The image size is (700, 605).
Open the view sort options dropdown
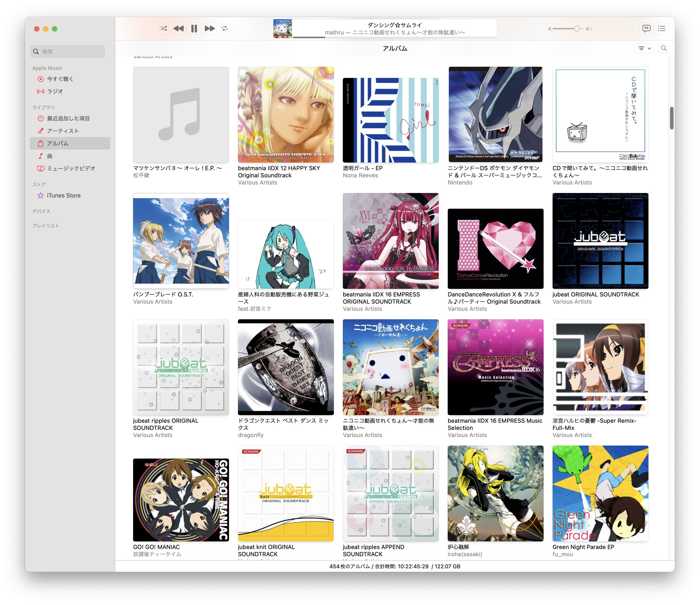coord(644,48)
